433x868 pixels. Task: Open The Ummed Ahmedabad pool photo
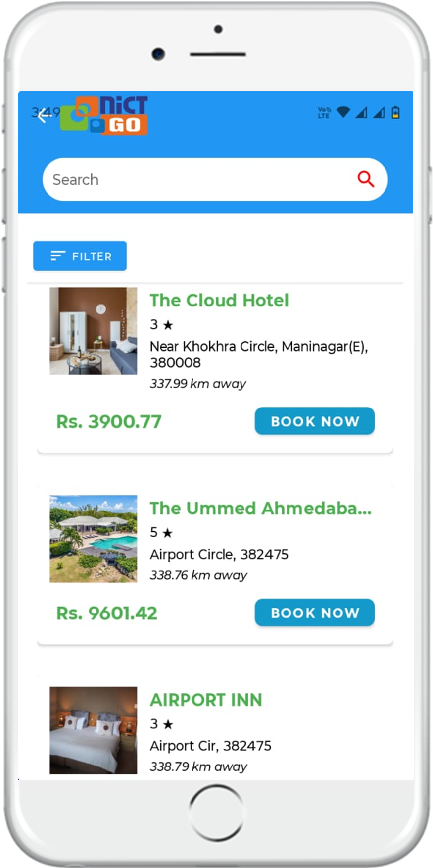tap(93, 539)
